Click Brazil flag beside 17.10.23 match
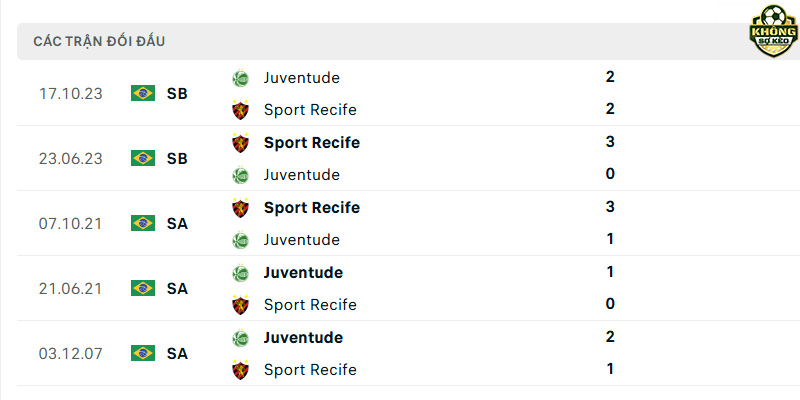800x400 pixels. coord(143,93)
